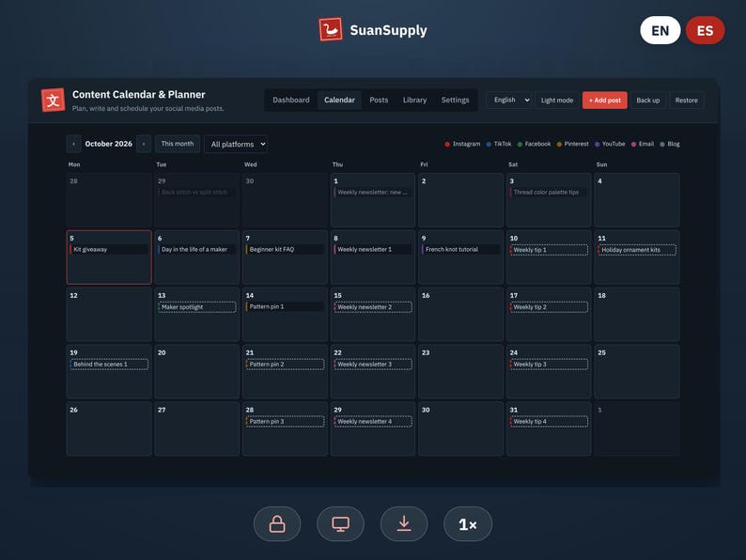Image resolution: width=746 pixels, height=560 pixels.
Task: Click the Back up button
Action: coord(648,100)
